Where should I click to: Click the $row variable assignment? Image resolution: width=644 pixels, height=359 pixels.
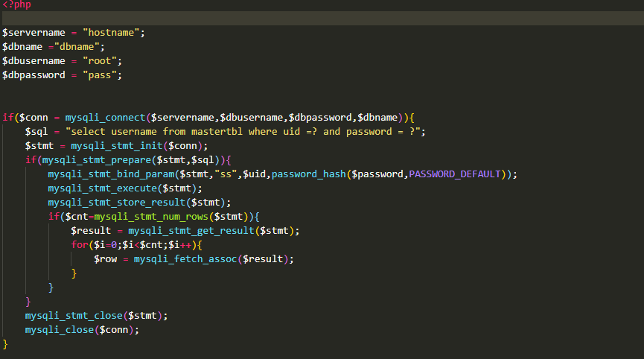point(105,259)
